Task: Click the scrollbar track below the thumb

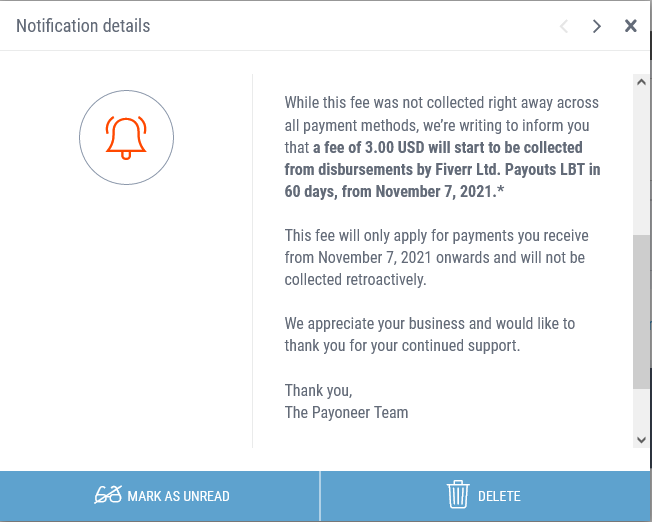Action: [641, 410]
